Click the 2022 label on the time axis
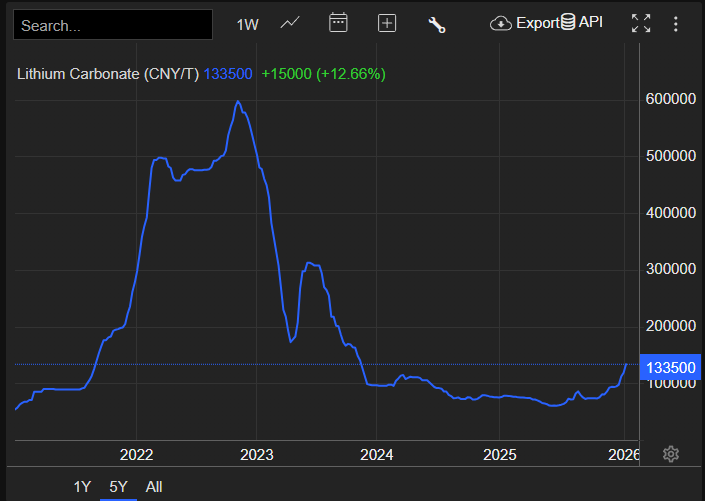 [x=136, y=454]
